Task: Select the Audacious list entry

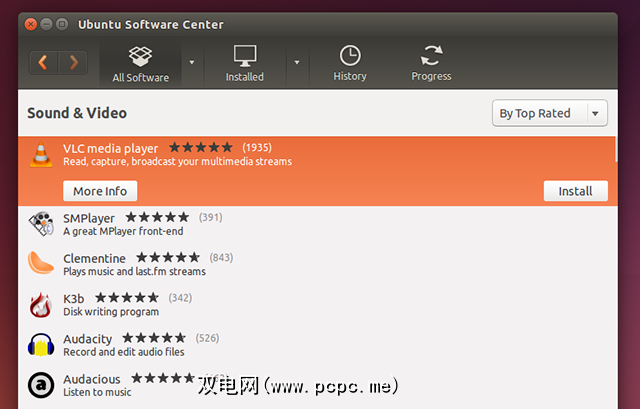Action: [317, 385]
